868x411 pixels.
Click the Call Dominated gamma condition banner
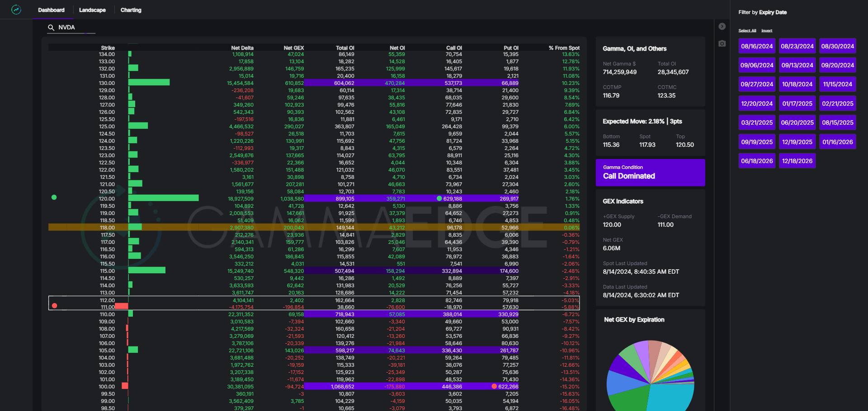coord(650,173)
